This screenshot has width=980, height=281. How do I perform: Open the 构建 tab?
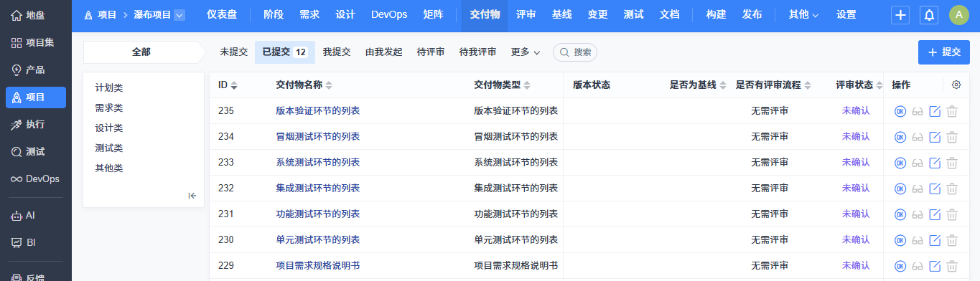tap(716, 14)
